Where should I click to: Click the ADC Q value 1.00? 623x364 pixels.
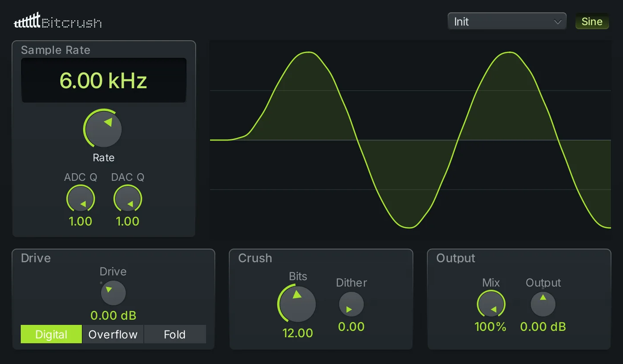point(81,221)
